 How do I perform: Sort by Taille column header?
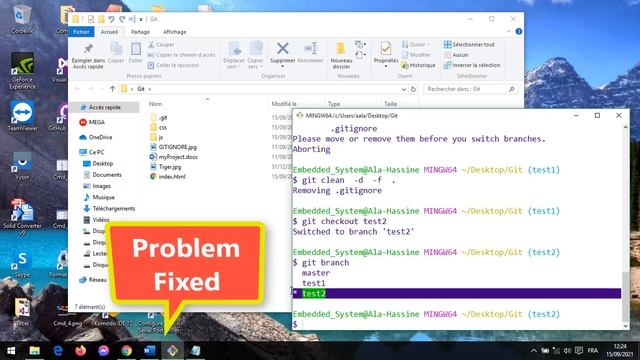click(390, 104)
